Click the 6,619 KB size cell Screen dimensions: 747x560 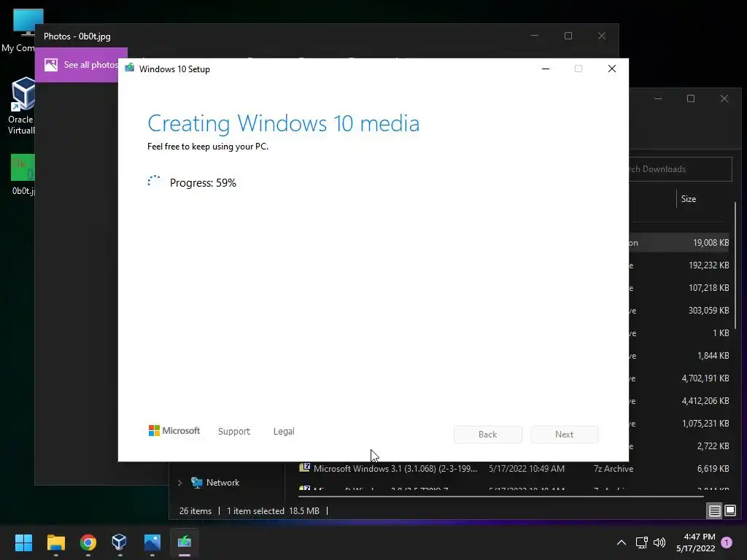tap(713, 469)
